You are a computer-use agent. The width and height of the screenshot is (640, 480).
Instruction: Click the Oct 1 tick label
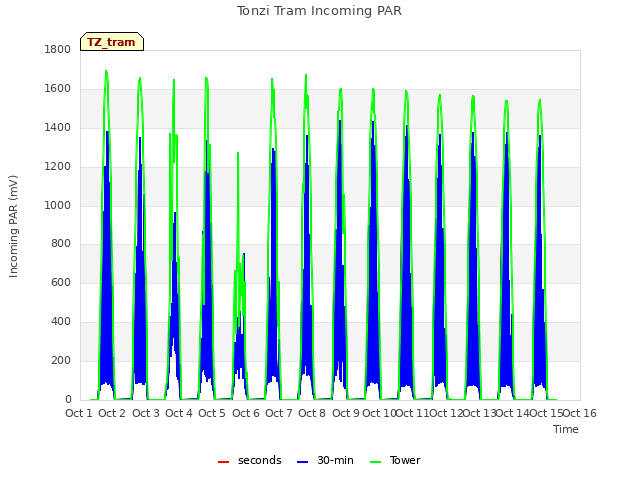[x=79, y=413]
